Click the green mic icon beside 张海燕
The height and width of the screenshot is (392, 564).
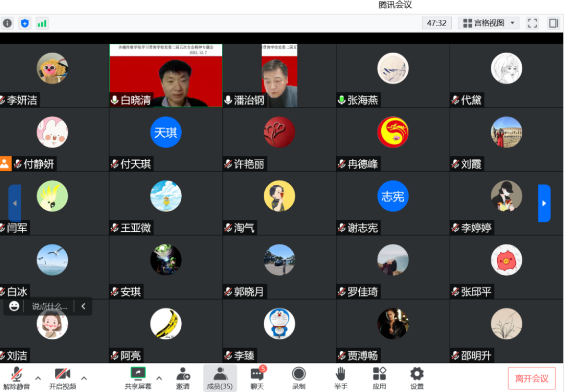tap(342, 100)
